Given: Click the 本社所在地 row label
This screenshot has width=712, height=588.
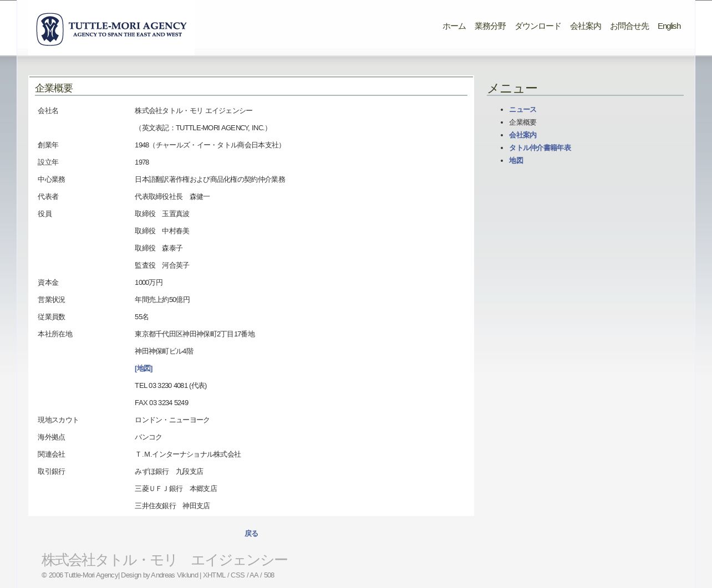Looking at the screenshot, I should coord(55,334).
